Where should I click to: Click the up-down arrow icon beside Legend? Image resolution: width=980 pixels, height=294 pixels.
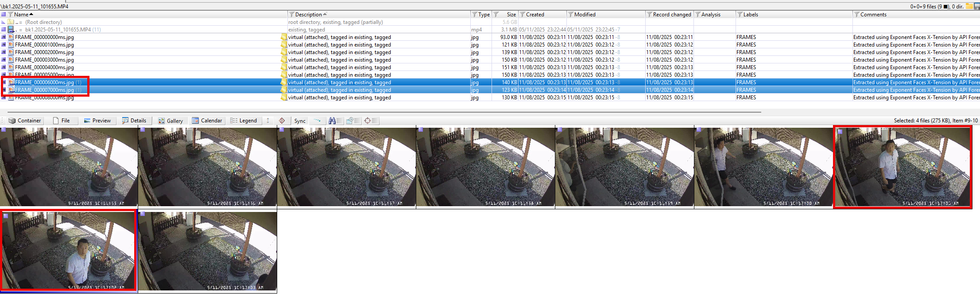click(268, 121)
